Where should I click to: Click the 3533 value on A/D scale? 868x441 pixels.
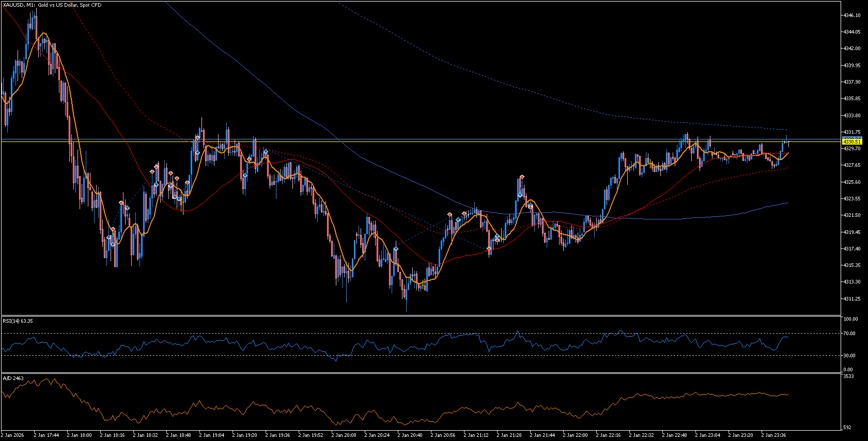[x=848, y=377]
